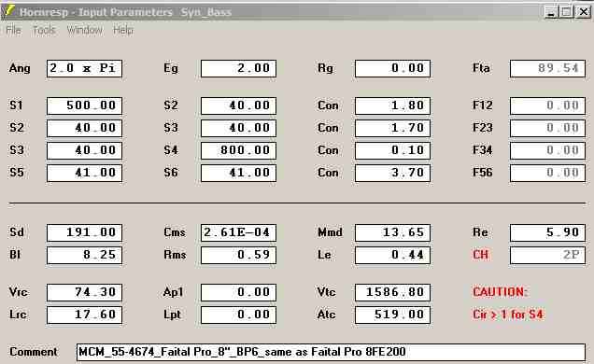The width and height of the screenshot is (594, 364).
Task: Click the Rg input field
Action: click(x=392, y=68)
